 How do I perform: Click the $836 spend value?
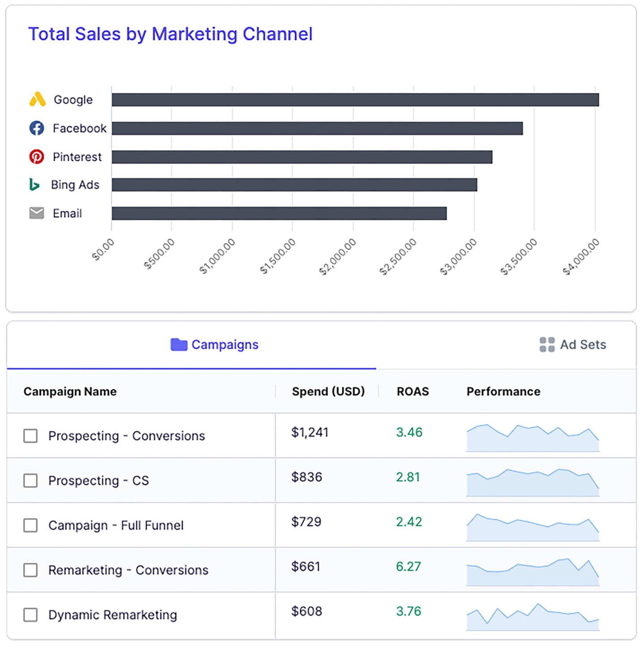[x=307, y=477]
